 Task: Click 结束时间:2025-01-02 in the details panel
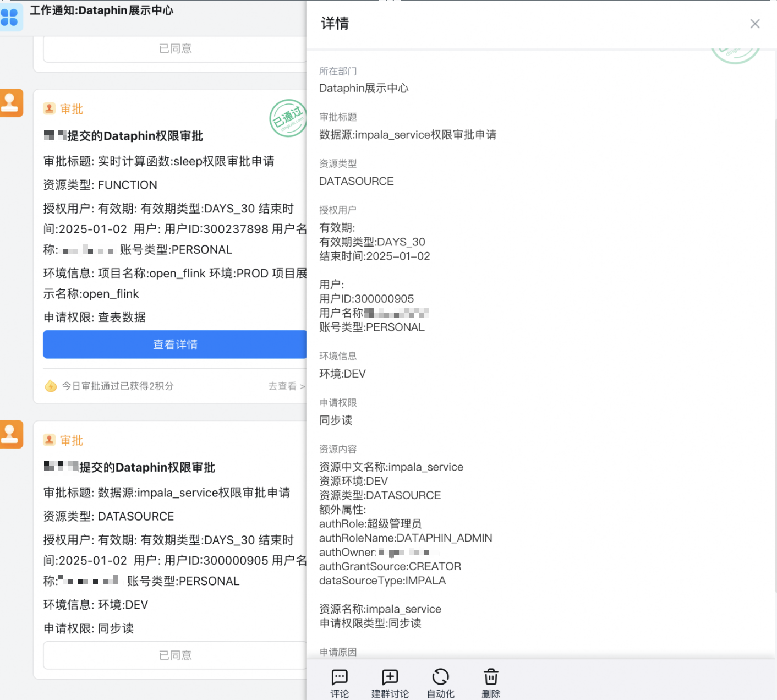pyautogui.click(x=375, y=256)
